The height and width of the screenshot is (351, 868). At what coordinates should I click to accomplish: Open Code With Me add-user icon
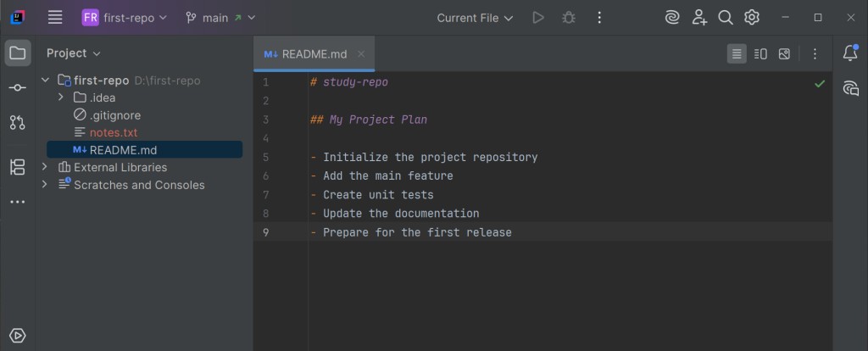click(x=699, y=18)
